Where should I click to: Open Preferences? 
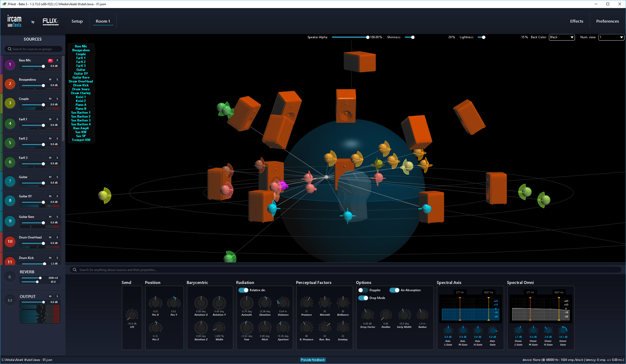point(607,21)
